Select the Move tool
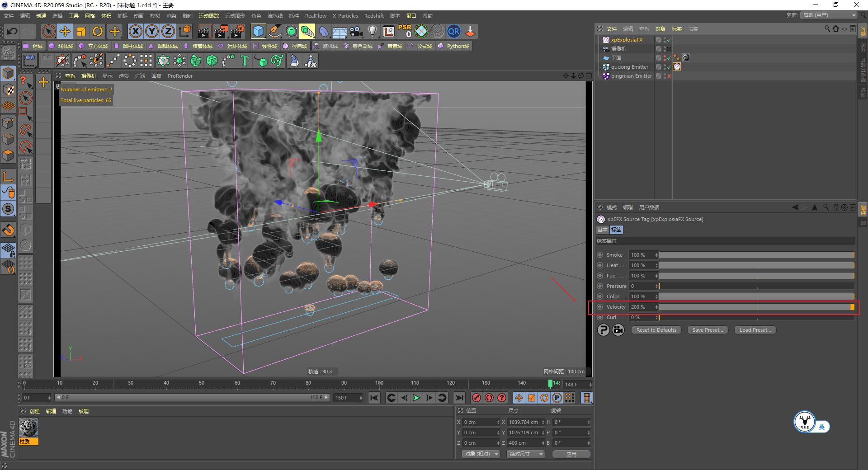 pyautogui.click(x=65, y=31)
